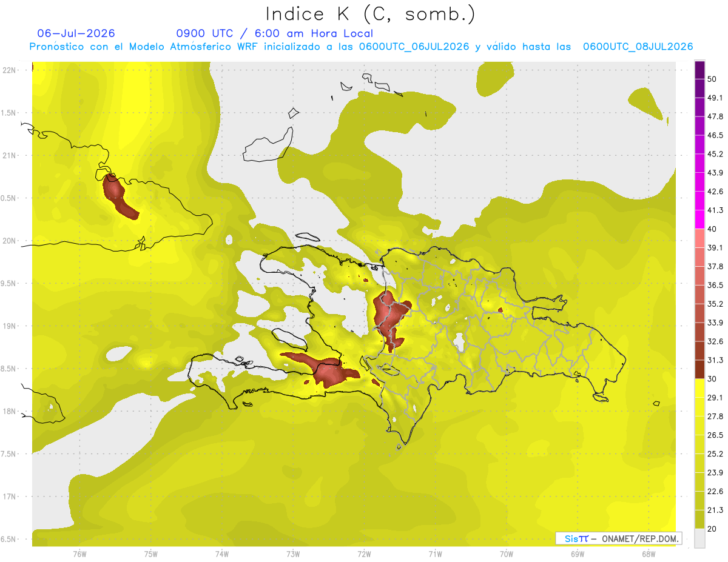Click colorbar value "29.1"
The height and width of the screenshot is (562, 728).
716,398
